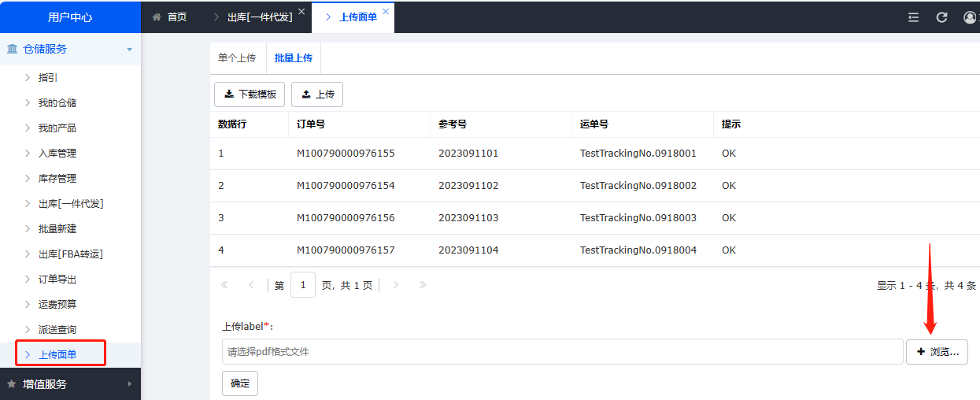980x400 pixels.
Task: Click tracking number TestTrackingNo.0918004
Action: (x=638, y=250)
